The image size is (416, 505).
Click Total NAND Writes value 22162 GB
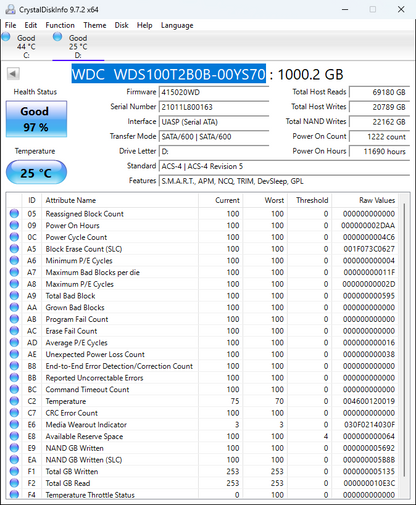pos(379,122)
